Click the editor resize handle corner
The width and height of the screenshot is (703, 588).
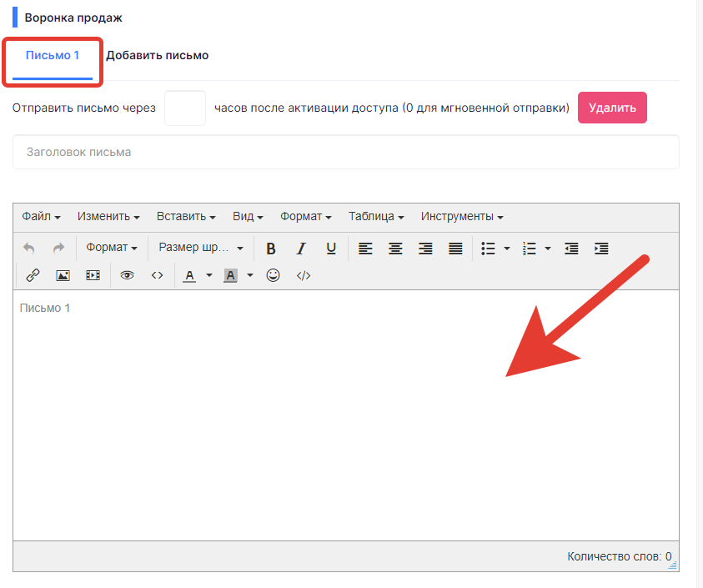point(672,565)
